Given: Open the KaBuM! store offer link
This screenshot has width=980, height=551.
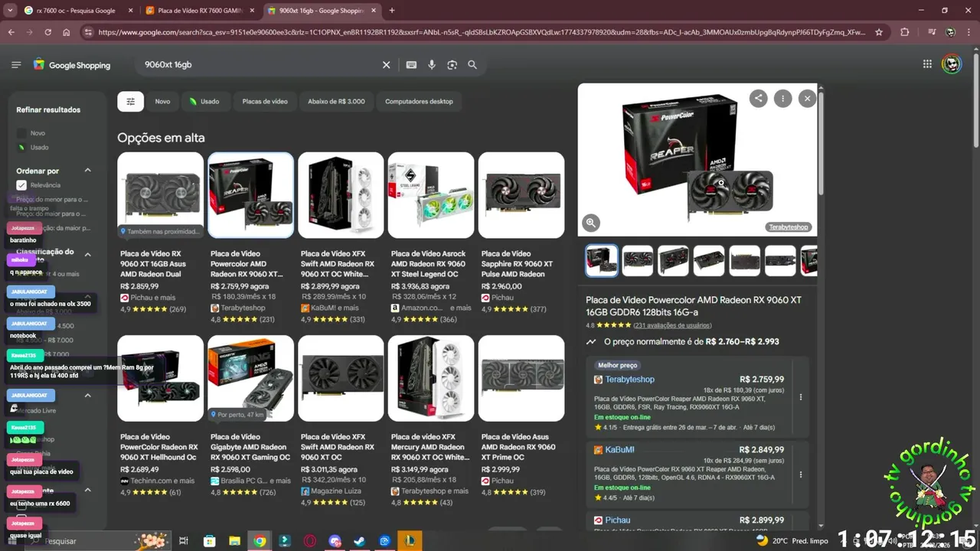Looking at the screenshot, I should 620,450.
